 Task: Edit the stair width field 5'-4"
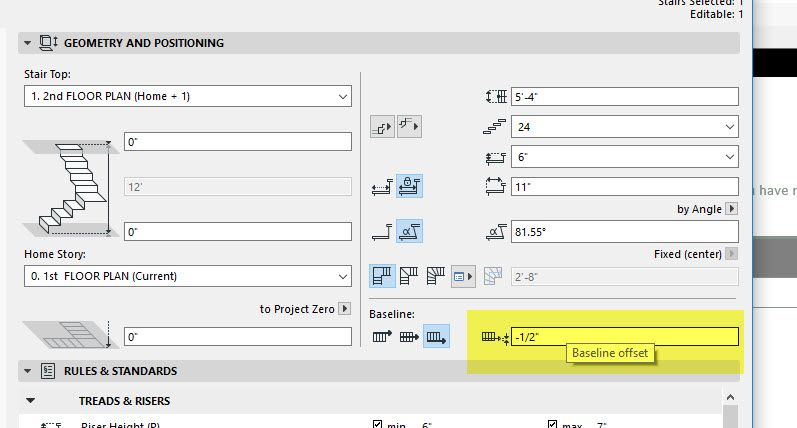[x=625, y=97]
